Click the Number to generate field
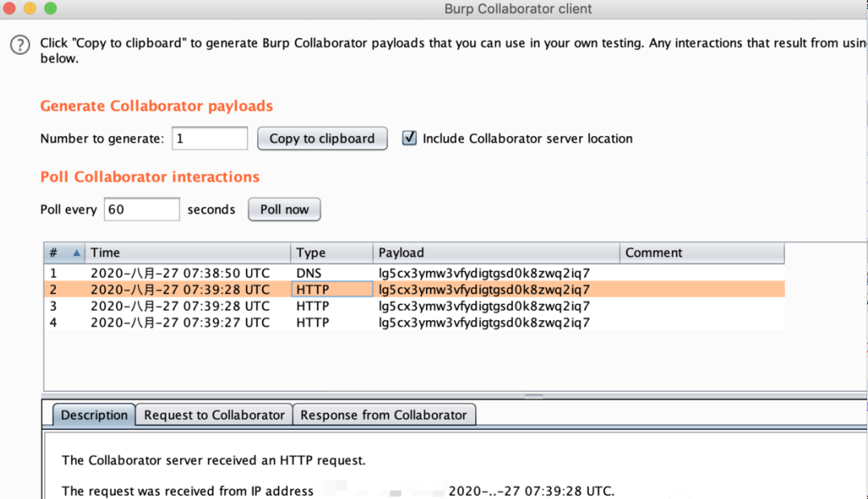Screen dimensions: 868x499 pyautogui.click(x=210, y=139)
